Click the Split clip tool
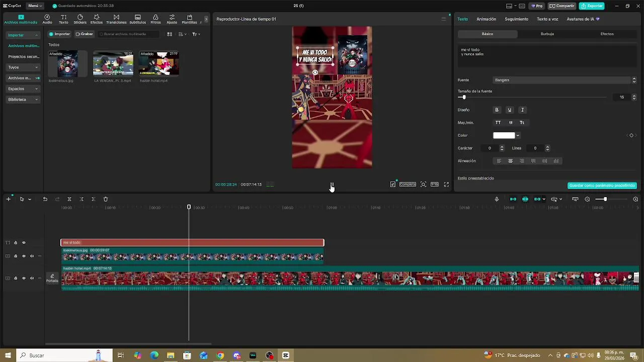The height and width of the screenshot is (362, 644). tap(69, 199)
